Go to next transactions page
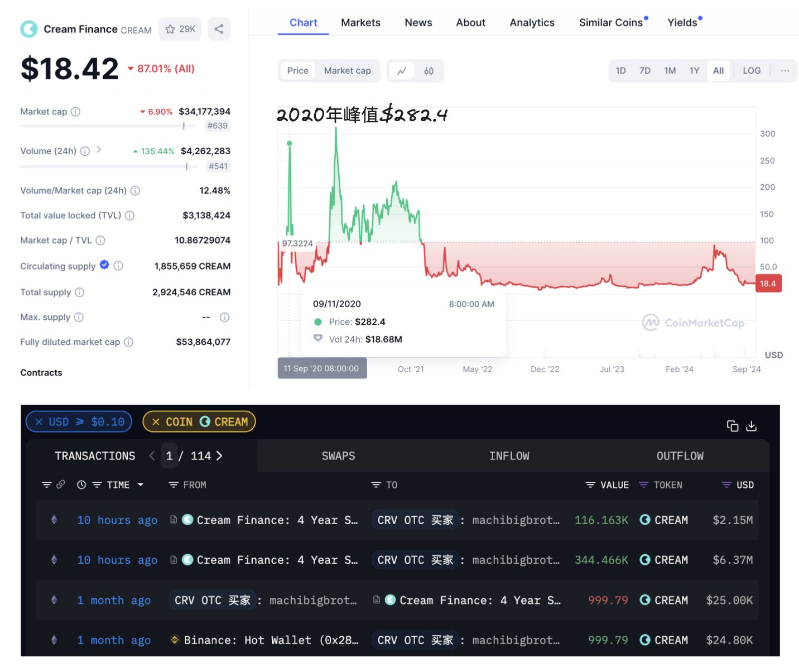 click(x=219, y=456)
